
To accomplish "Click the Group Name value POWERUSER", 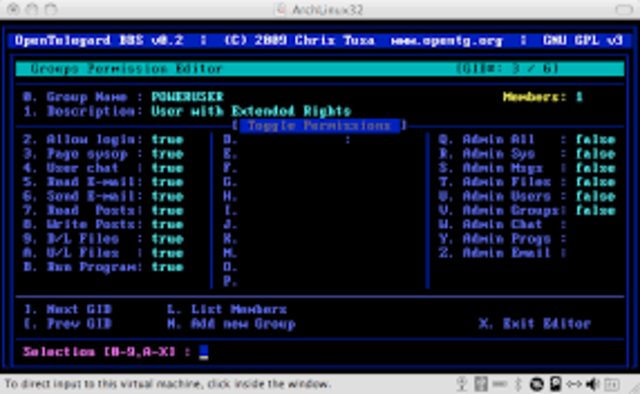I will click(x=187, y=97).
